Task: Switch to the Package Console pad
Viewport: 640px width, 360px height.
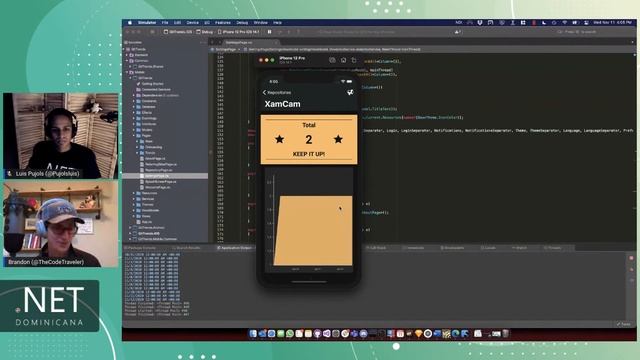Action: [x=141, y=248]
